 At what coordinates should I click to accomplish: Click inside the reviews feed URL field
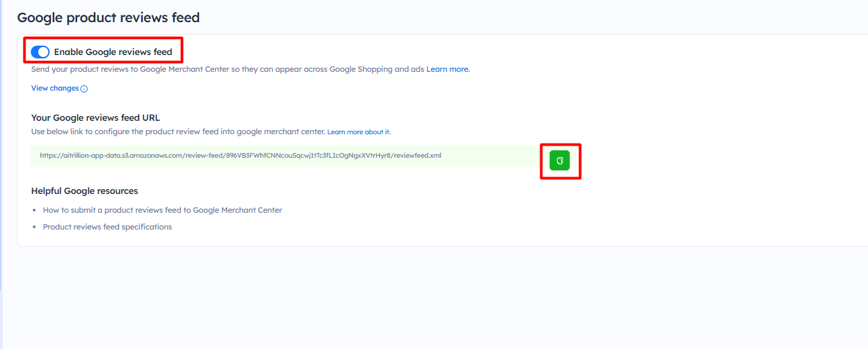coord(268,156)
